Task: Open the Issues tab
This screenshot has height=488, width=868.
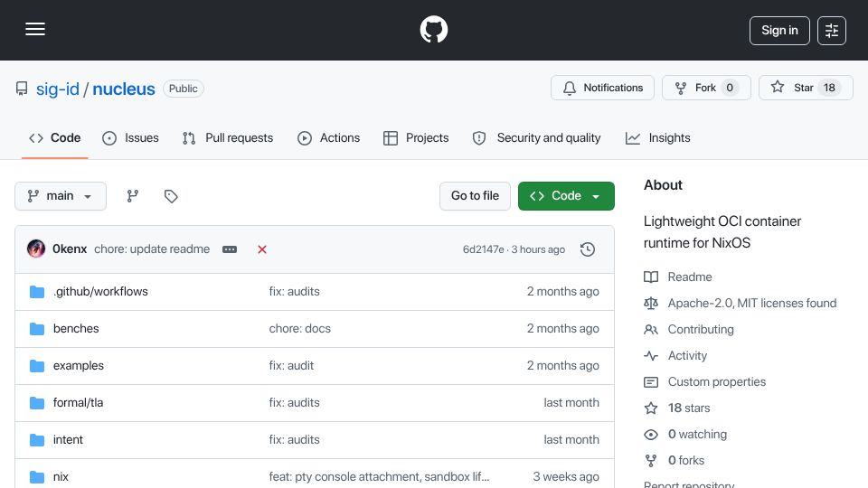Action: (x=130, y=137)
